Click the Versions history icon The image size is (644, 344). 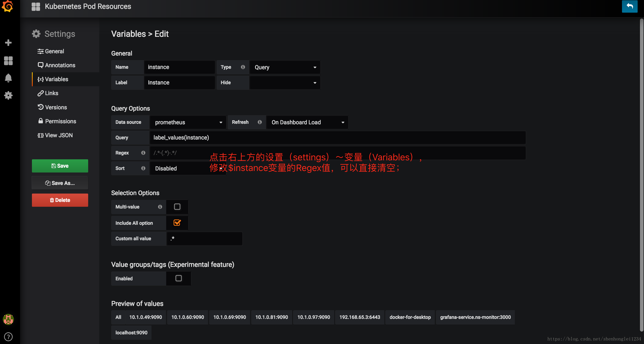point(40,107)
